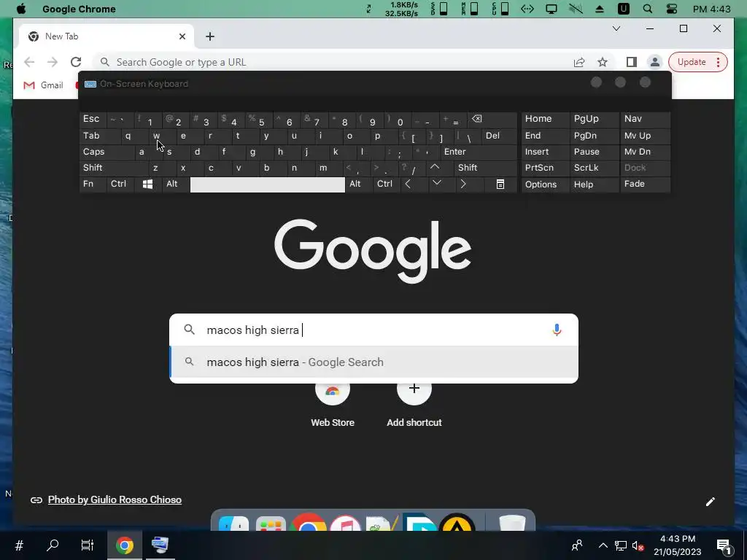
Task: Open Chrome's tab search chevron
Action: click(616, 28)
